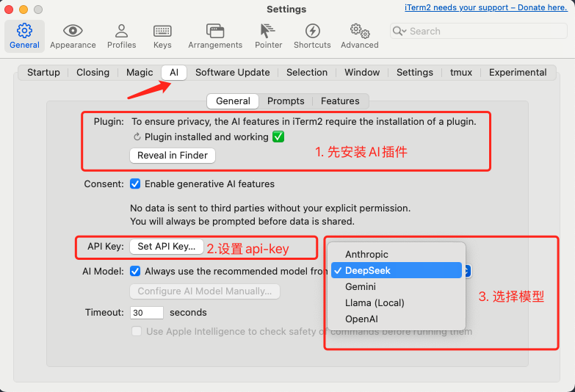Open Pointer cursor icon
575x392 pixels.
coord(268,31)
